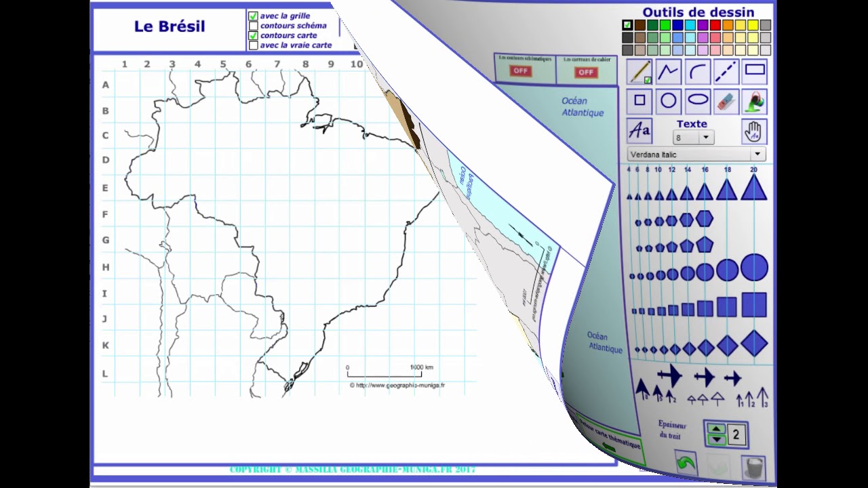Select the purple color swatch
This screenshot has height=488, width=868.
click(x=703, y=25)
